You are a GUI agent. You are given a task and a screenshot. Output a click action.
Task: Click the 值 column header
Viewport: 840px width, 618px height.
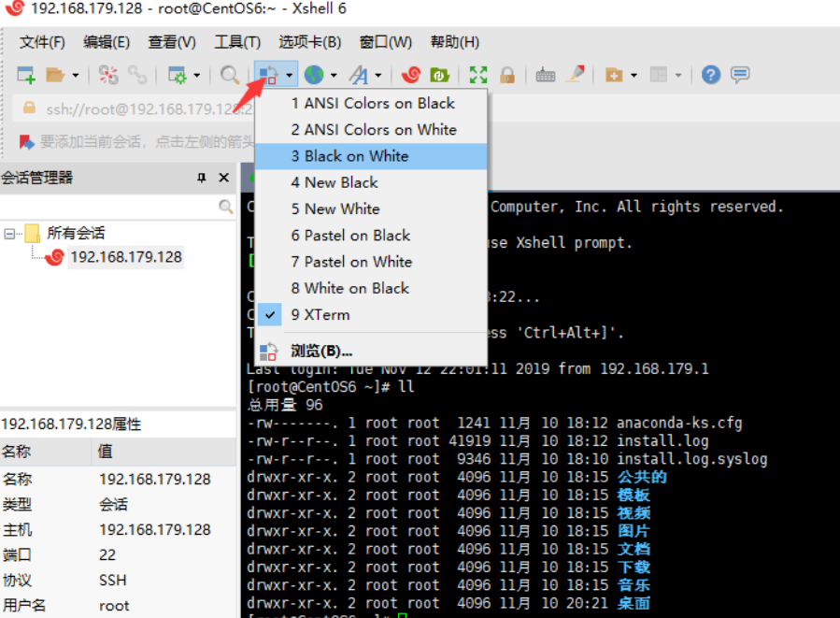164,452
